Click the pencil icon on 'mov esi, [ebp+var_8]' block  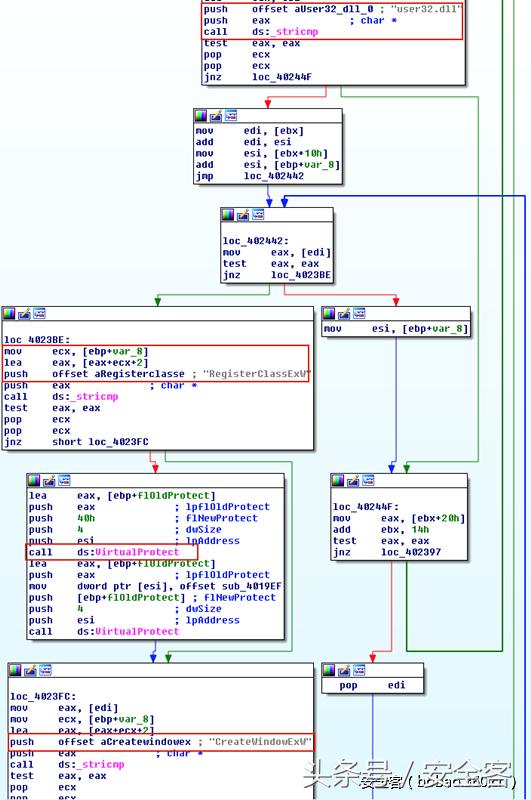[344, 314]
